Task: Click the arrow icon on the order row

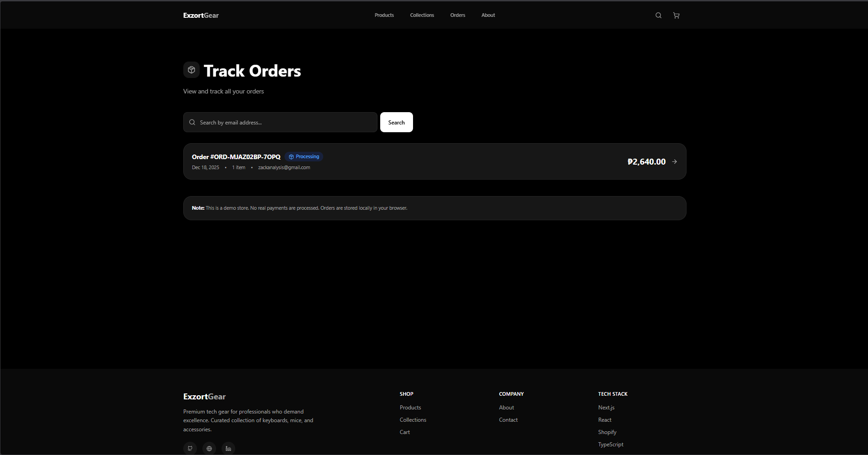Action: [x=674, y=162]
